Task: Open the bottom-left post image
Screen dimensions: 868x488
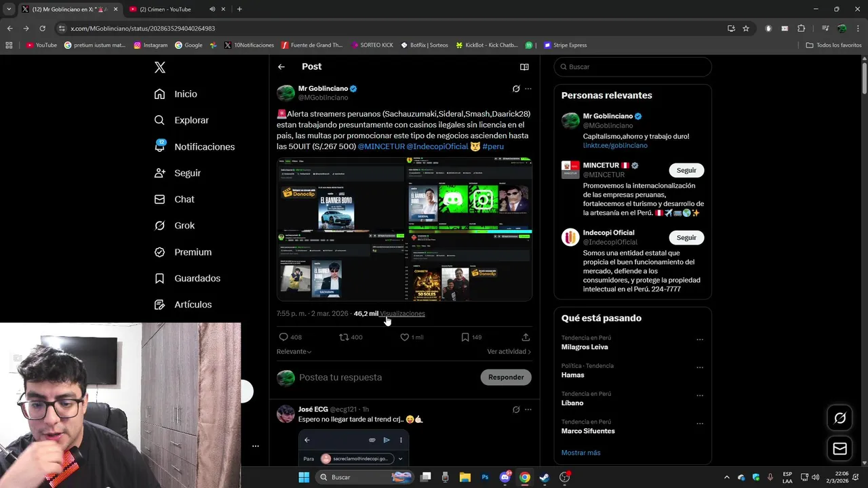Action: (x=340, y=266)
